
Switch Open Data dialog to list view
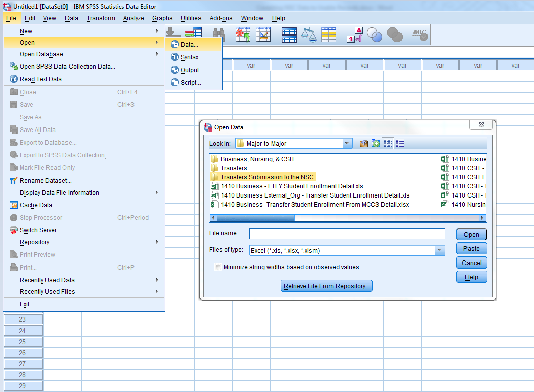[388, 144]
